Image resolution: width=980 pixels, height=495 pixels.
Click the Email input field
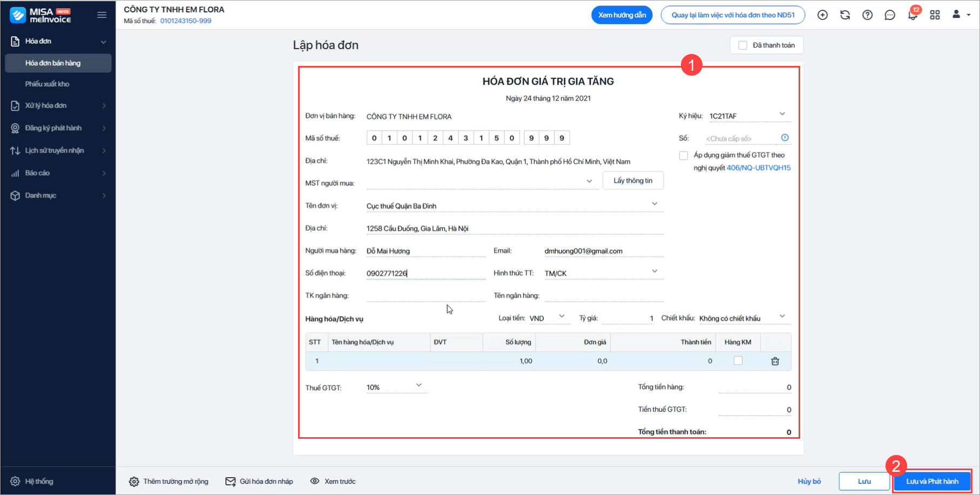[604, 251]
